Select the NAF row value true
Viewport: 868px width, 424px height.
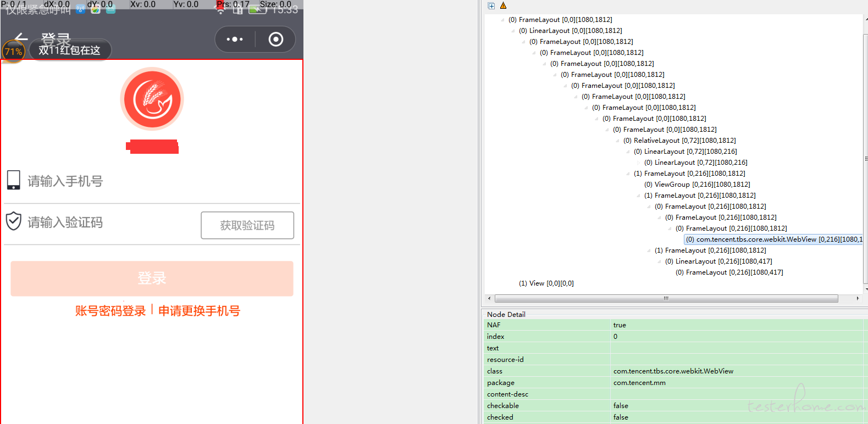pos(620,325)
